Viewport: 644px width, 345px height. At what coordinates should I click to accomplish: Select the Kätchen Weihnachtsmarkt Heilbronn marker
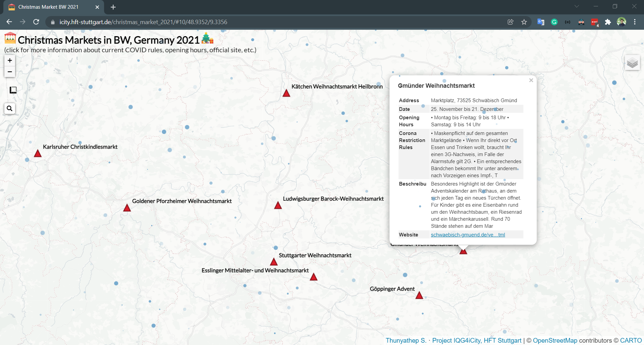coord(286,93)
